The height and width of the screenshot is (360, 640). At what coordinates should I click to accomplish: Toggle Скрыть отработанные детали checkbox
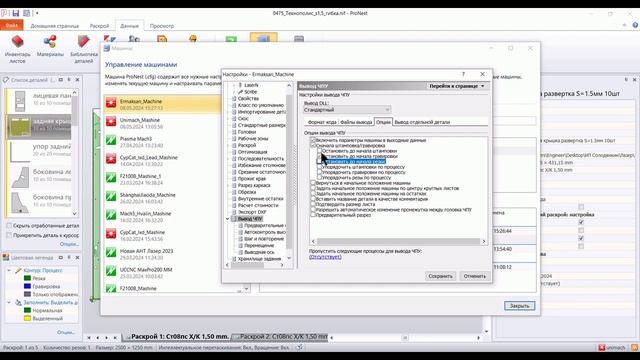(9, 225)
